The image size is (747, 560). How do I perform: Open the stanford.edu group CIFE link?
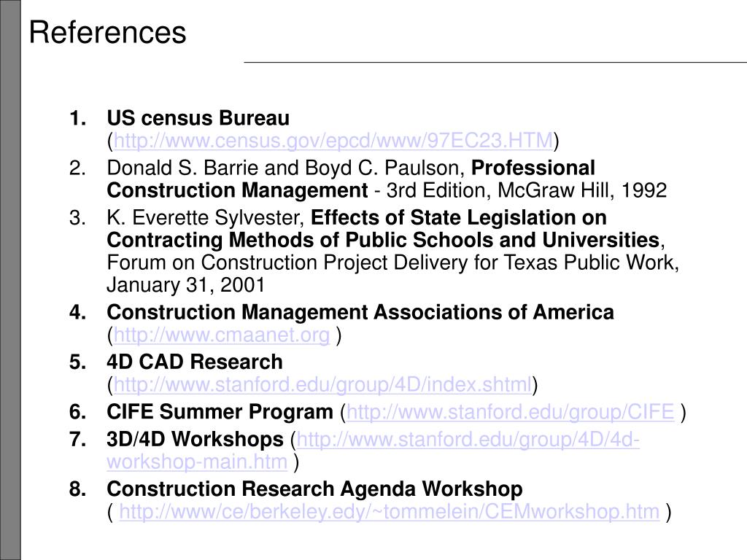point(510,412)
